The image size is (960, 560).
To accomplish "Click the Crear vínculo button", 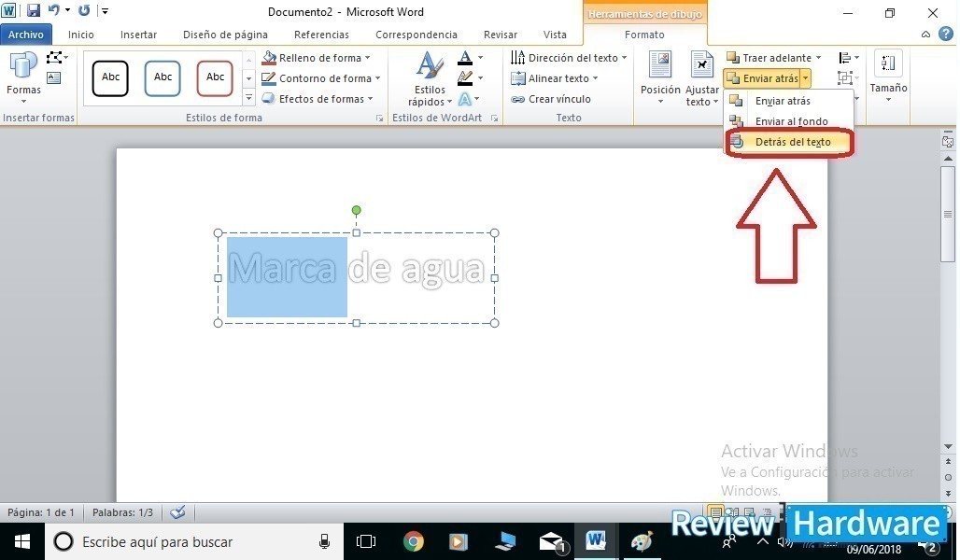I will [x=551, y=99].
